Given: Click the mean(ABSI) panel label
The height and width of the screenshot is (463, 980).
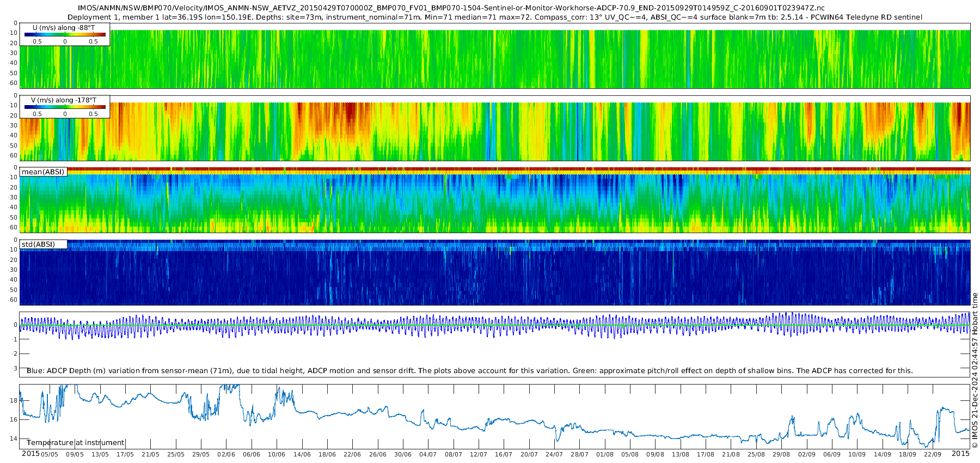Looking at the screenshot, I should pos(43,172).
